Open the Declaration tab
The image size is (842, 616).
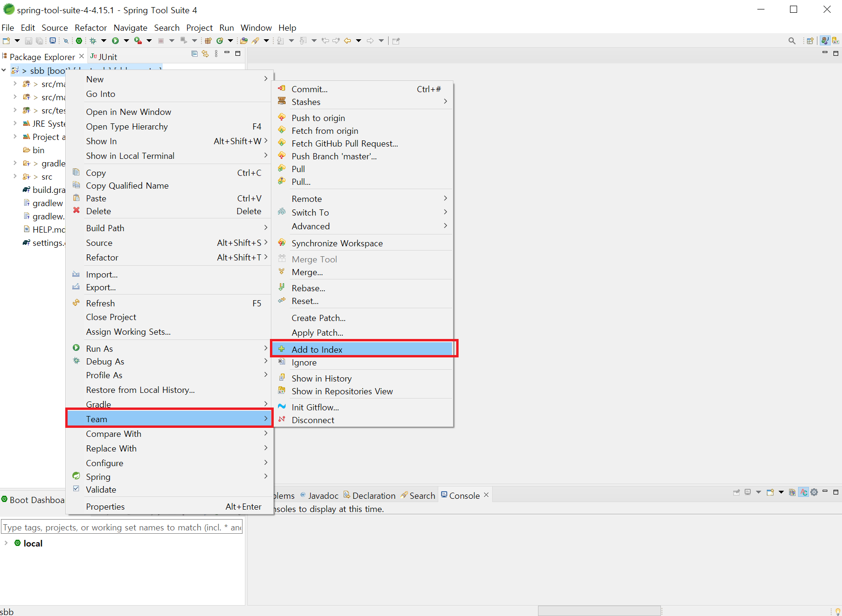(369, 495)
